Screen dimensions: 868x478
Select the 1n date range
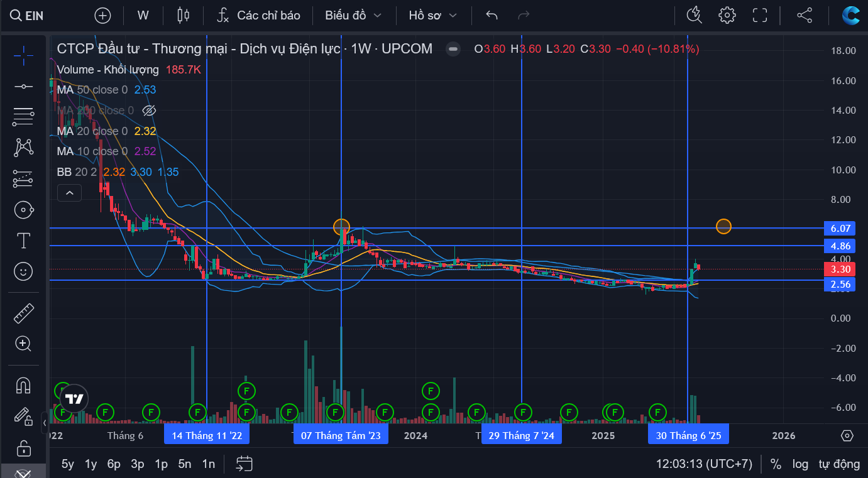(209, 464)
